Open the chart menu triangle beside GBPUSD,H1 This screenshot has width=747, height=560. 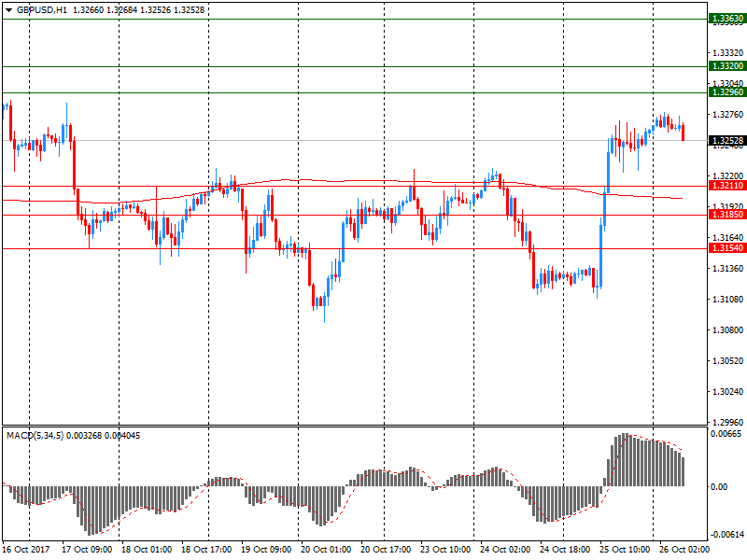pyautogui.click(x=9, y=10)
